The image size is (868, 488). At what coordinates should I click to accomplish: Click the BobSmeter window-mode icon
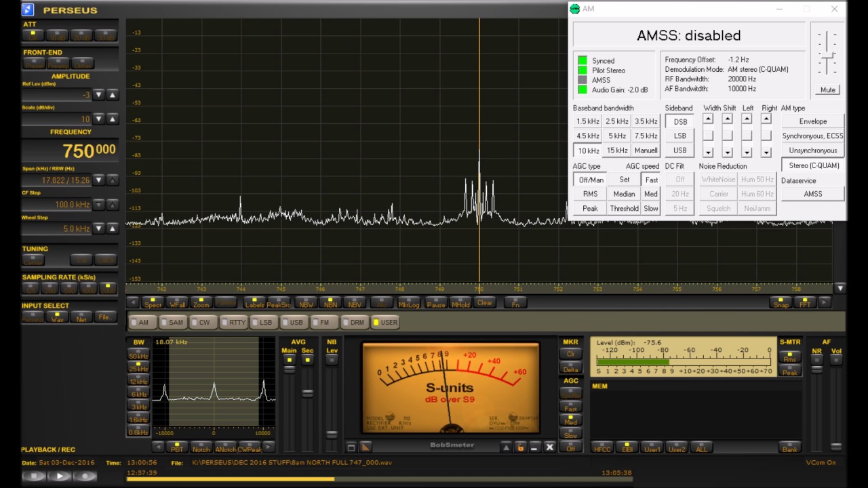click(351, 447)
